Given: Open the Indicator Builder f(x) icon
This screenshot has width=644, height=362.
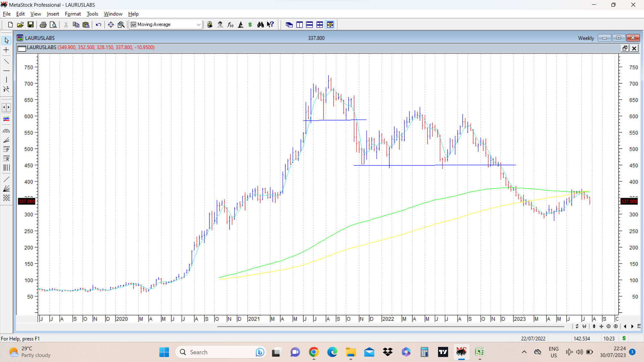Looking at the screenshot, I should click(x=230, y=24).
